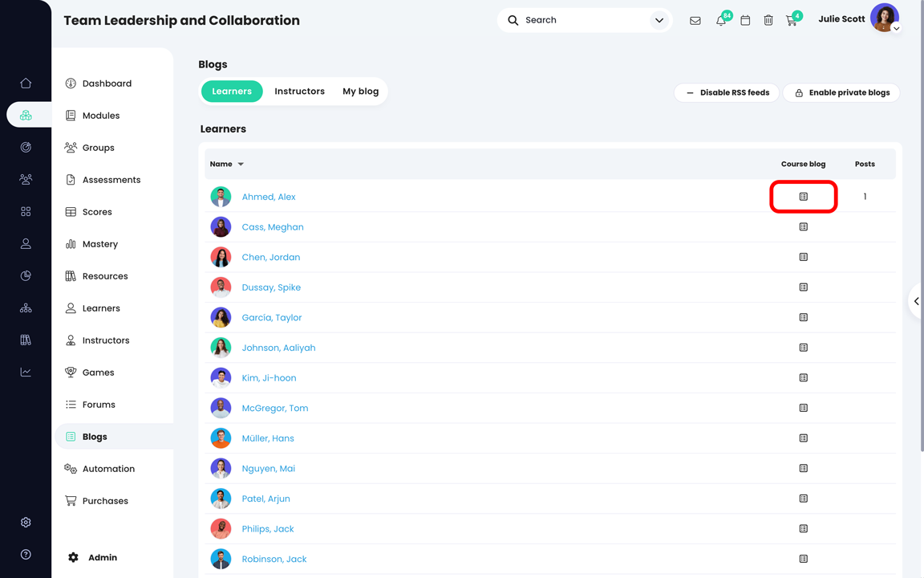
Task: Click Julie Scott's profile avatar
Action: pos(885,17)
